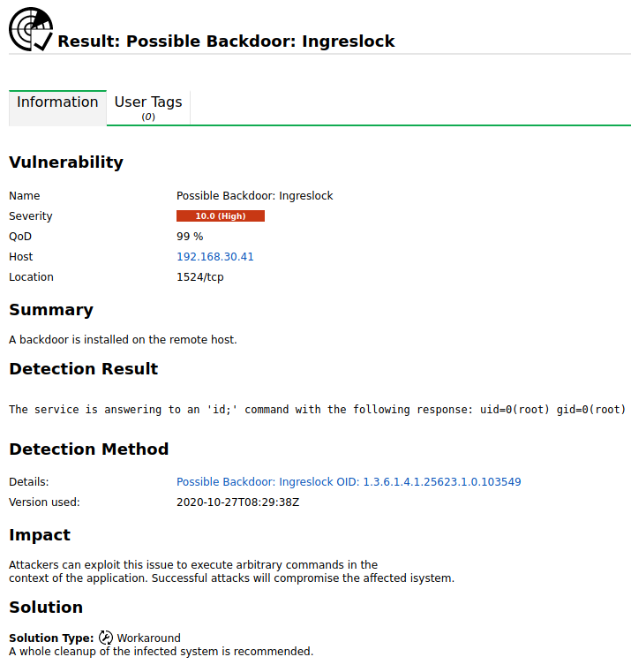
Task: Click the Vulnerability section heading
Action: pos(66,162)
